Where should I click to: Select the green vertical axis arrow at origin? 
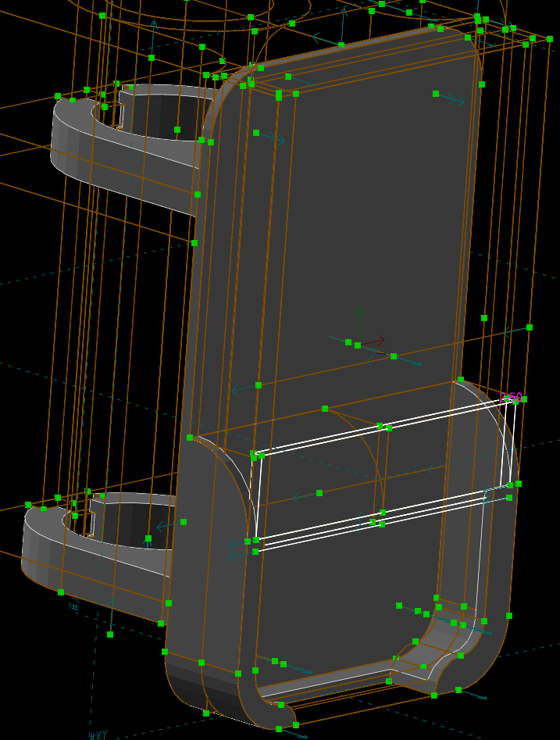pos(360,317)
